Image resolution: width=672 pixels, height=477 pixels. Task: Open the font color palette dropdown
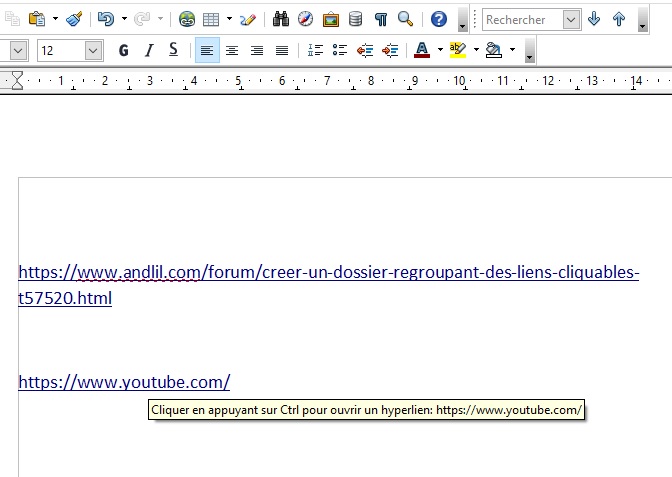pos(440,50)
